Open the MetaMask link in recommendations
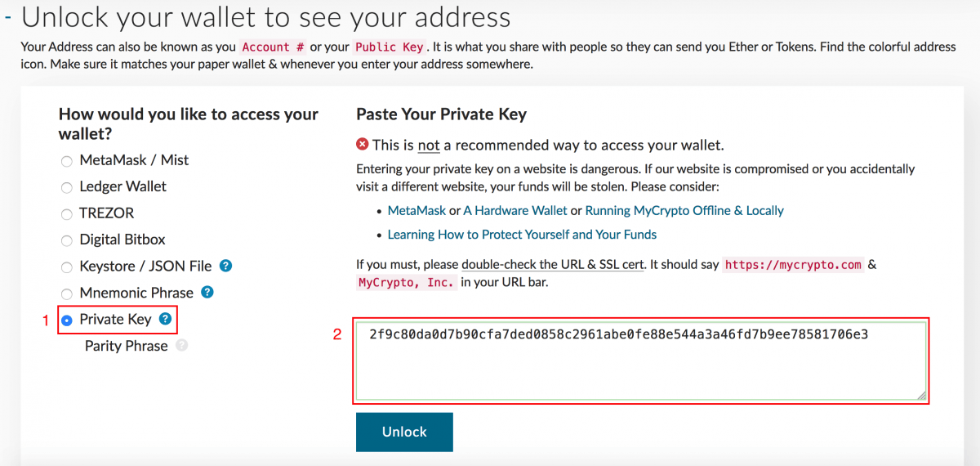980x466 pixels. [x=416, y=210]
